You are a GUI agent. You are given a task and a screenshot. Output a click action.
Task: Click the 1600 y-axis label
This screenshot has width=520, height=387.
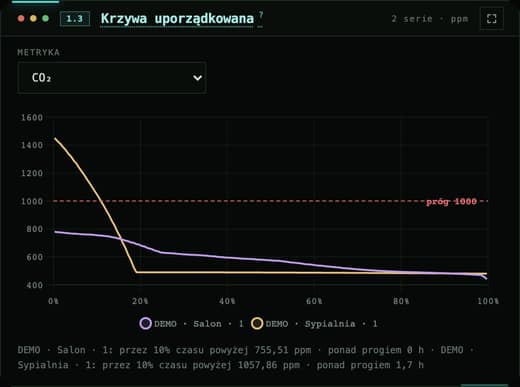coord(32,117)
